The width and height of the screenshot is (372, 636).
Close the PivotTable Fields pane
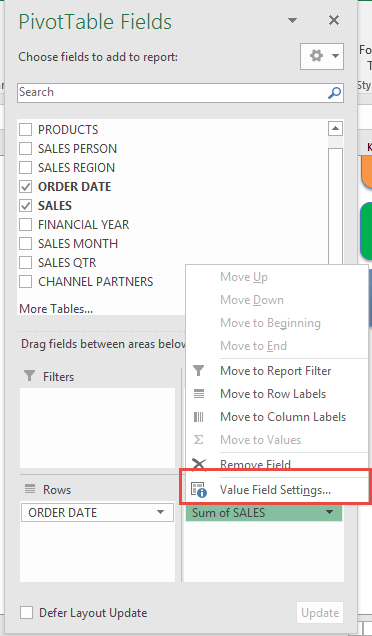coord(333,20)
